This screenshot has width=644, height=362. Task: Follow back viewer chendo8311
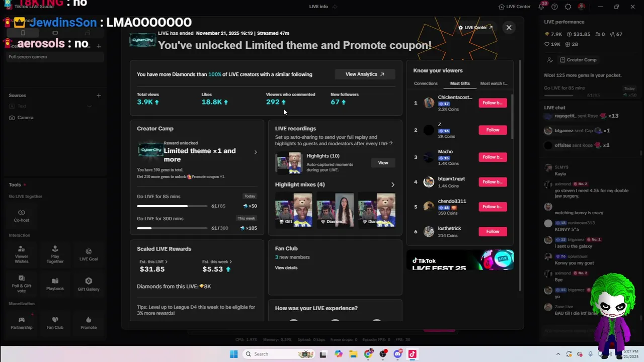tap(493, 207)
